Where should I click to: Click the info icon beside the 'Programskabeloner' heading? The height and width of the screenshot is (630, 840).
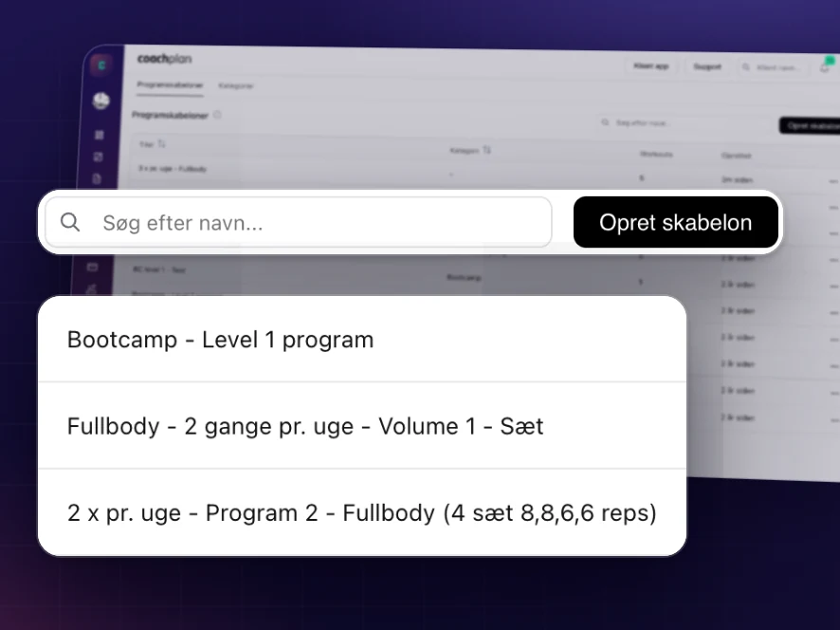coord(217,115)
